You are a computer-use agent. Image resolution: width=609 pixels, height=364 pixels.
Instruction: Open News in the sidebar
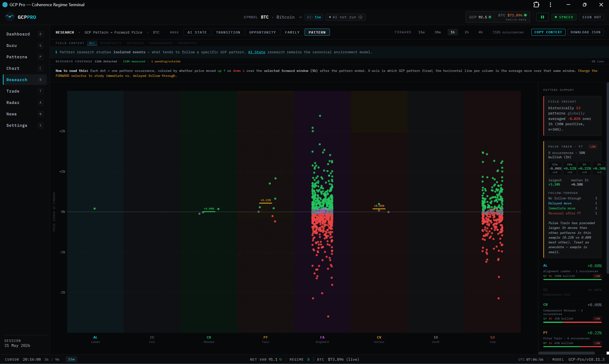[25, 114]
